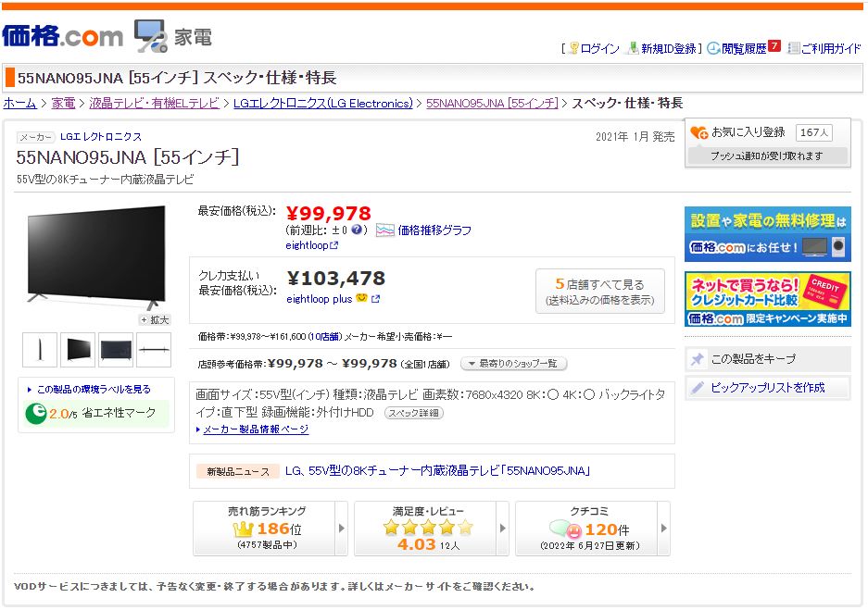This screenshot has height=610, width=868.
Task: Open the LG 55V型 8K news article link
Action: point(438,470)
